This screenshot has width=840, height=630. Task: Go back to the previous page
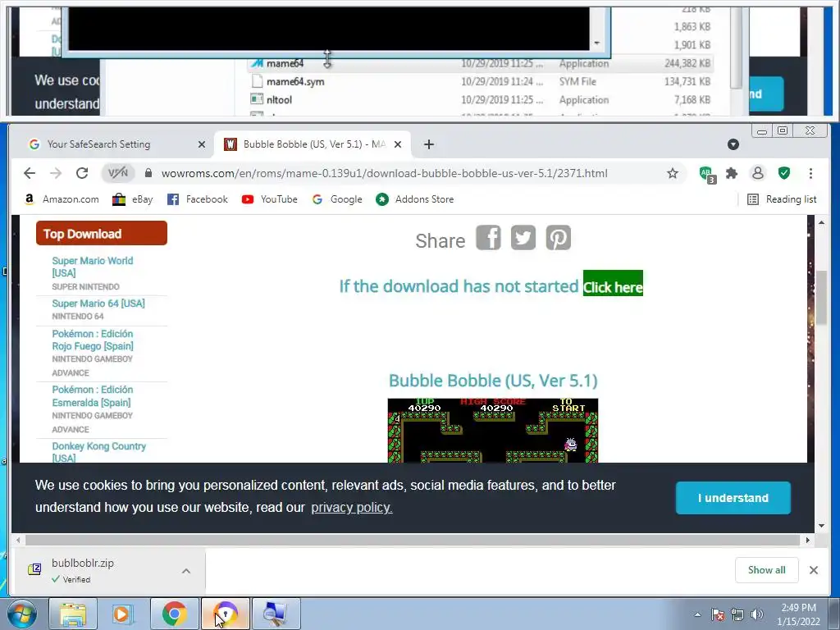(30, 173)
